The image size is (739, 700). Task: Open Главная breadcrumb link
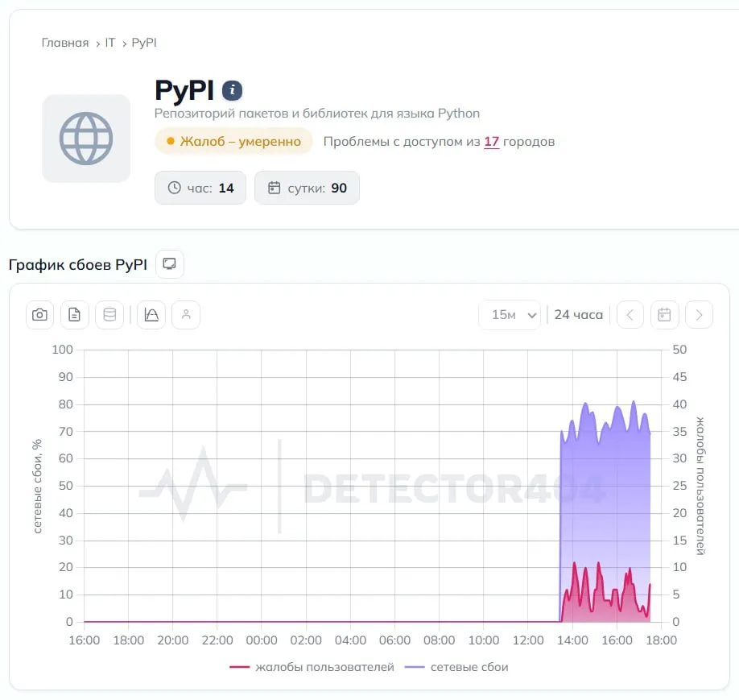tap(65, 43)
